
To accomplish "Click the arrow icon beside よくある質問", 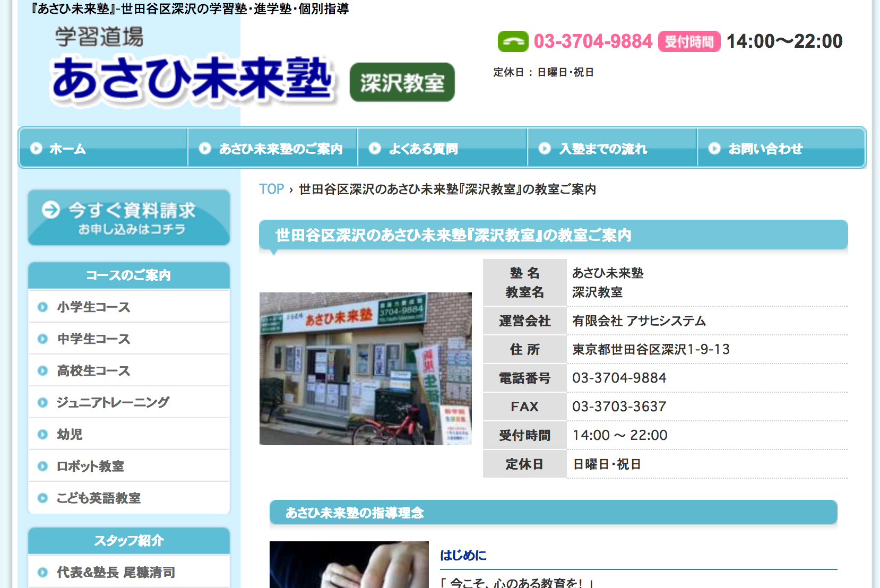I will (375, 149).
